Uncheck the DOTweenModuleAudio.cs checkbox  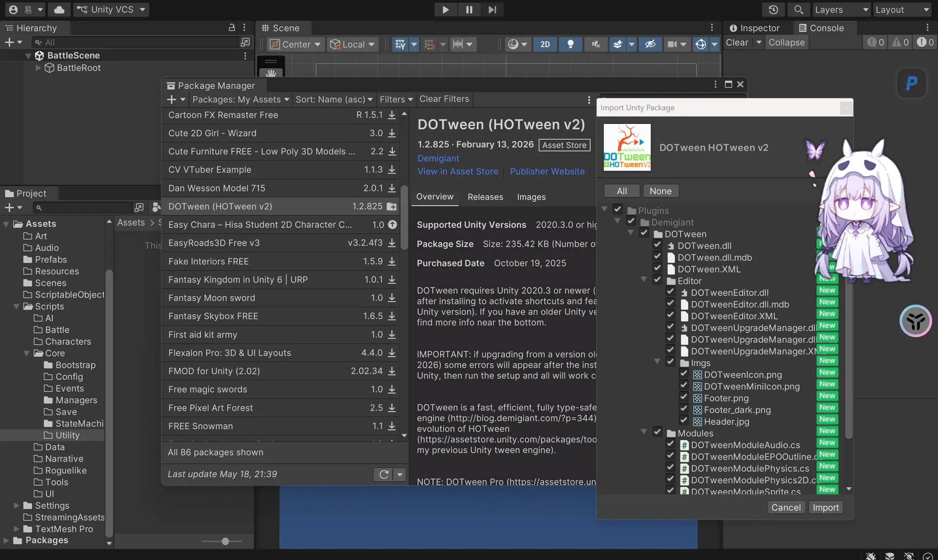point(670,444)
